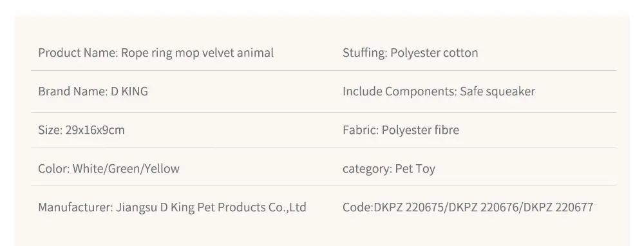The image size is (644, 246).
Task: Click the Manufacturer label
Action: 75,207
